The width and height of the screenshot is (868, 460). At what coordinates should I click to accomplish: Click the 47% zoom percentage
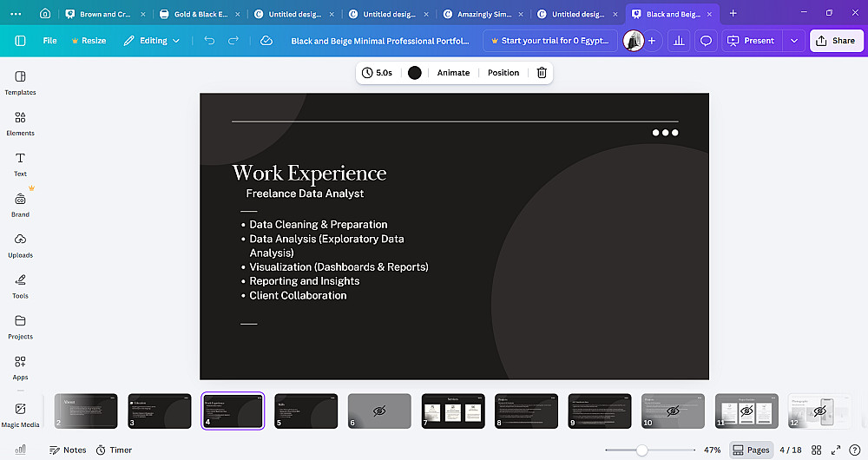[x=712, y=450]
